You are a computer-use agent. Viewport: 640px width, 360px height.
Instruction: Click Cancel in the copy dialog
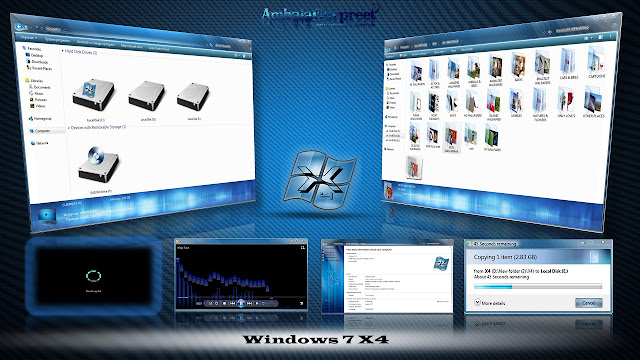pos(589,303)
